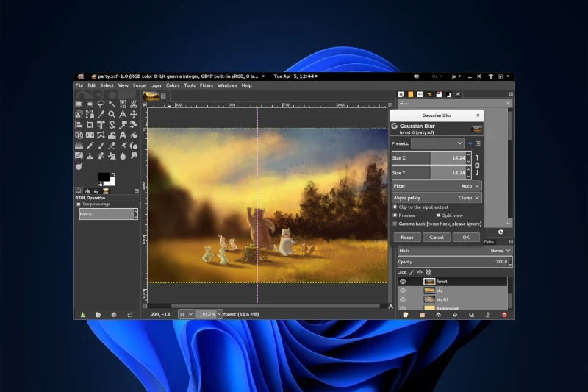This screenshot has width=588, height=392.
Task: Open the Select menu
Action: 107,85
